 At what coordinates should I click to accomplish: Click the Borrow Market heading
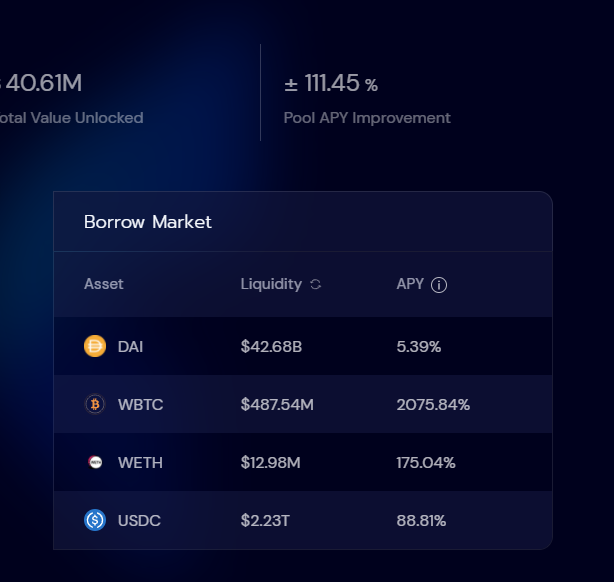[x=148, y=222]
